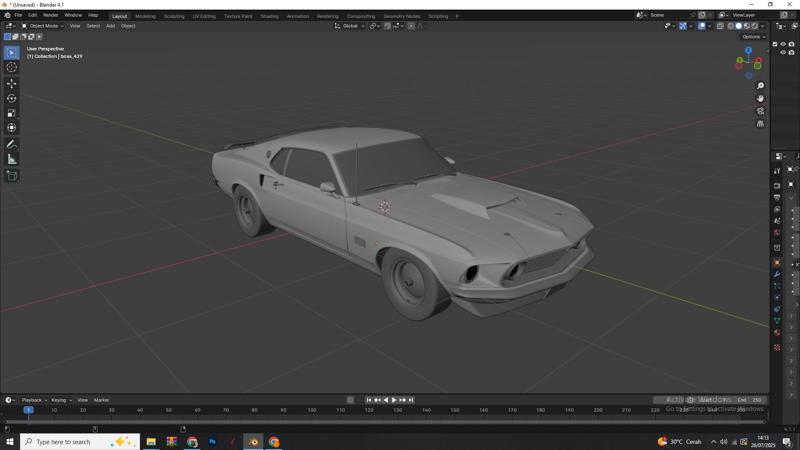Open the 3D viewport editor type dropdown
The height and width of the screenshot is (450, 800).
tap(10, 26)
